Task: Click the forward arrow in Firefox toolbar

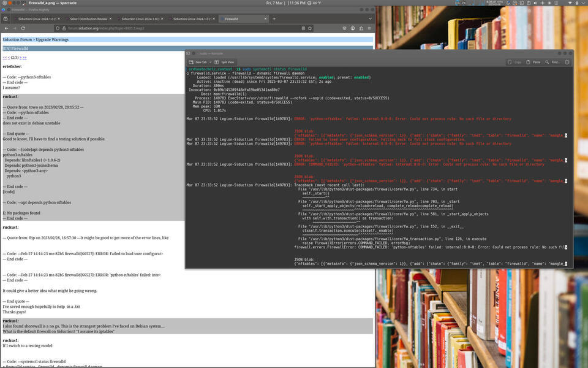Action: click(x=15, y=28)
